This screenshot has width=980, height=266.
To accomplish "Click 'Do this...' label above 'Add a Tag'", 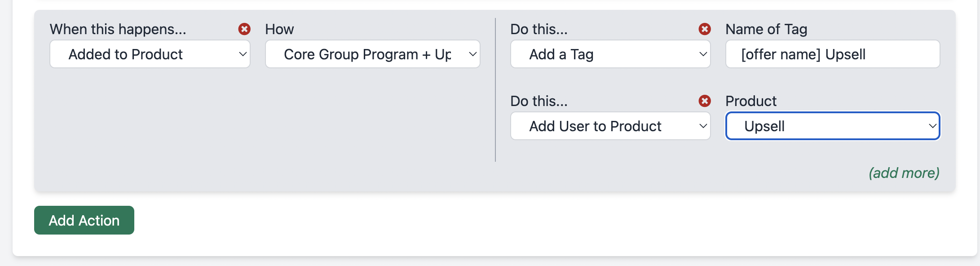I will (x=539, y=29).
